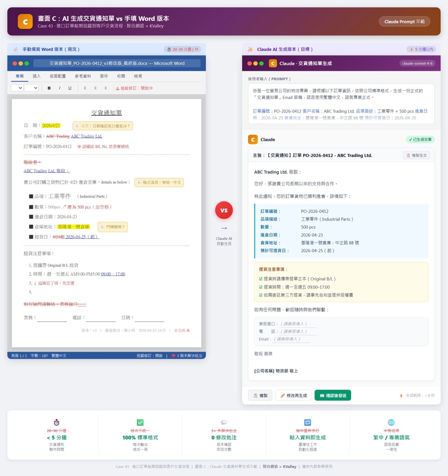The image size is (448, 476).
Task: Click the stopwatch icon in 20–30 分鐘 badge
Action: coord(169,49)
